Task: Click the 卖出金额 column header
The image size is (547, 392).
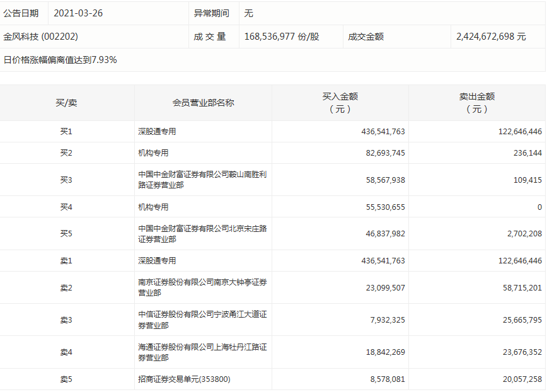Action: (477, 103)
